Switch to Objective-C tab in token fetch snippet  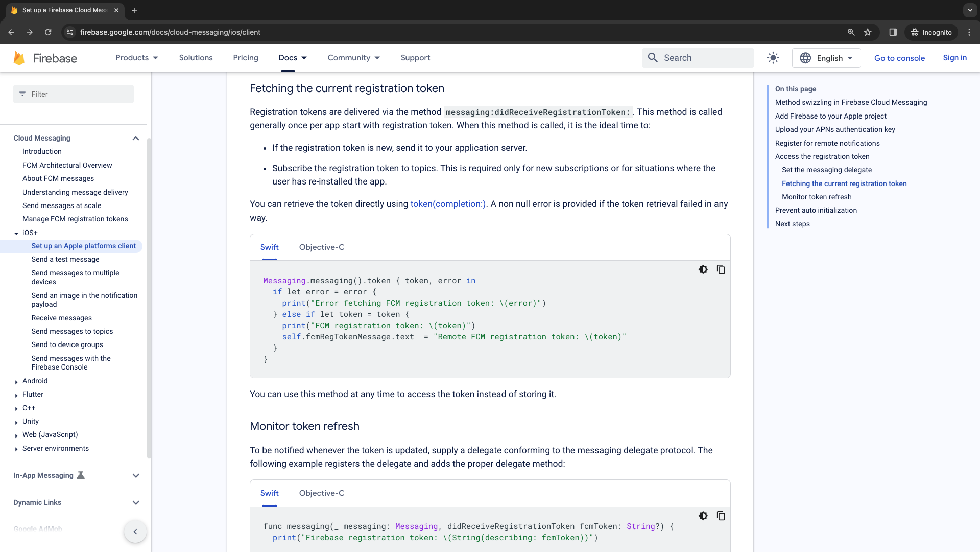[321, 247]
